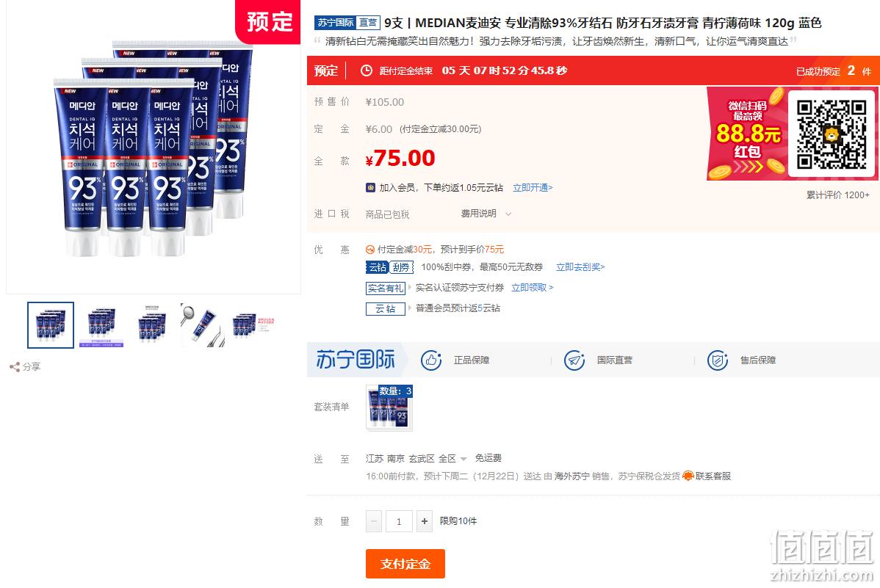Click the quantity input field
This screenshot has width=880, height=588.
(x=398, y=521)
